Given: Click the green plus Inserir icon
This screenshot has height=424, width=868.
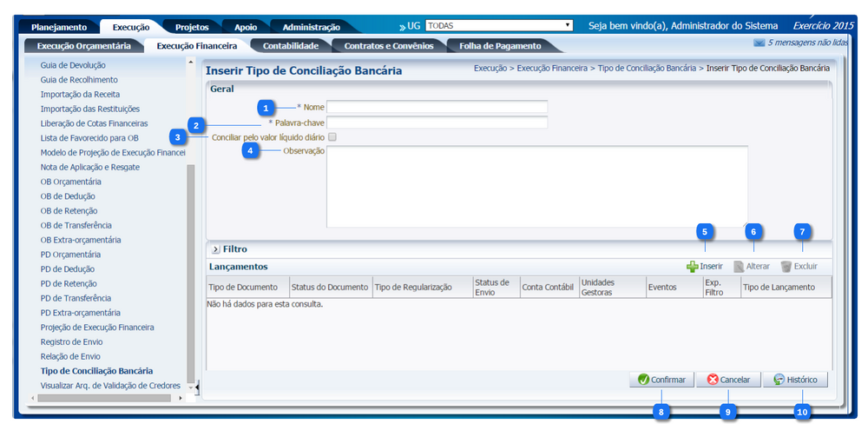Looking at the screenshot, I should 692,267.
